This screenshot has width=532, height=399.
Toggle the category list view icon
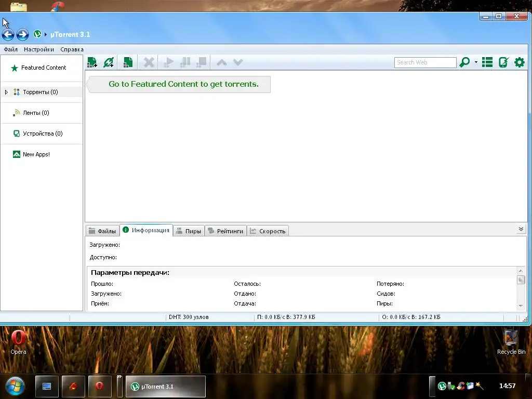(x=487, y=62)
